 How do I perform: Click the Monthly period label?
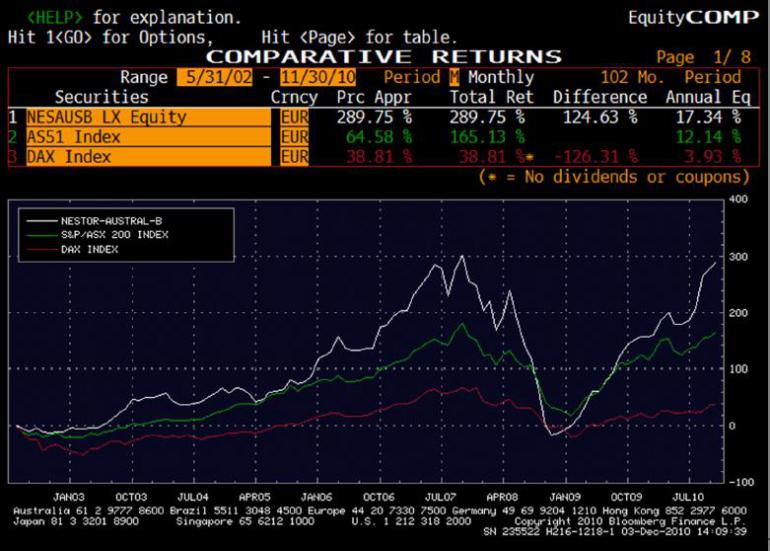(501, 77)
